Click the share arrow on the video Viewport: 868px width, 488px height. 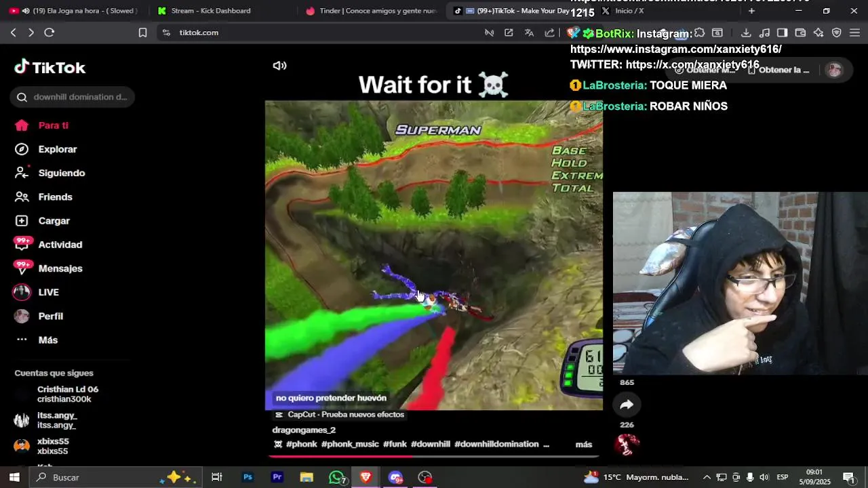[627, 405]
